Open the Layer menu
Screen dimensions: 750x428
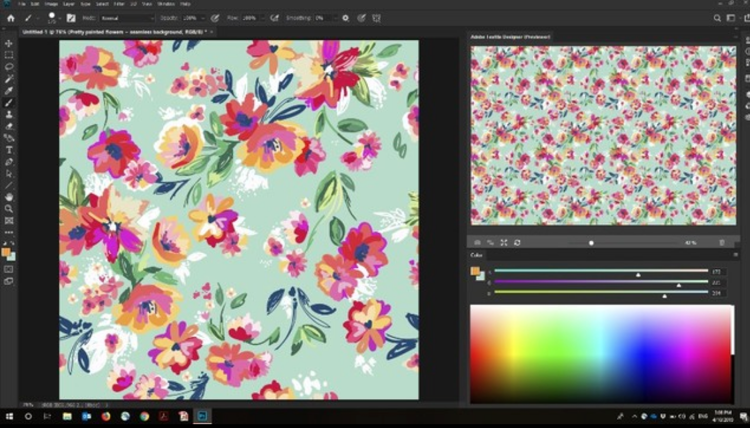[x=69, y=4]
